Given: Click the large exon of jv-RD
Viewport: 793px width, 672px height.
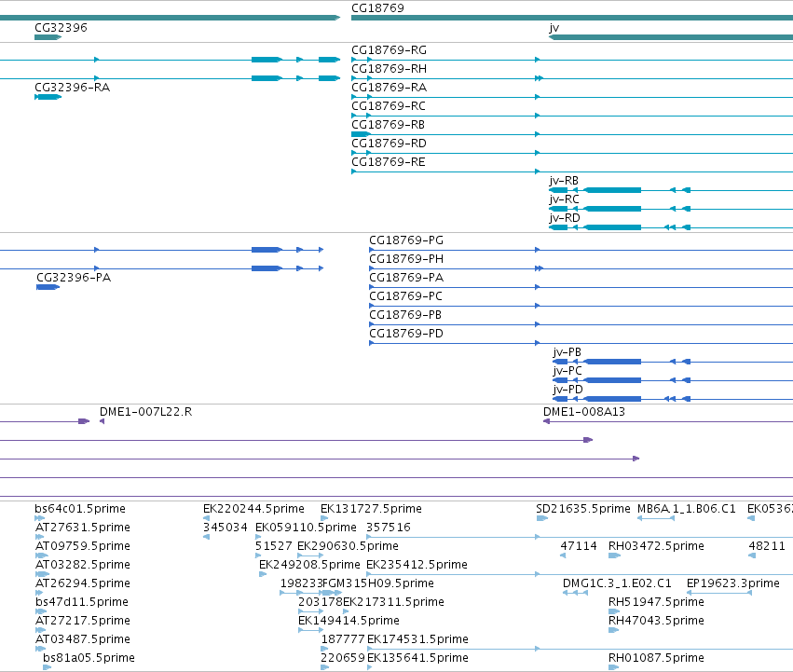Looking at the screenshot, I should click(612, 227).
